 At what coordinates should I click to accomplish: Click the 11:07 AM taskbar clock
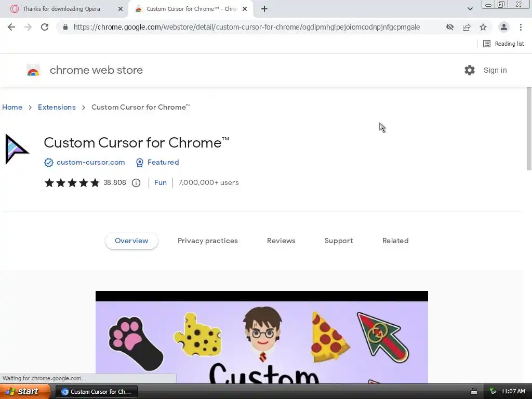tap(513, 392)
